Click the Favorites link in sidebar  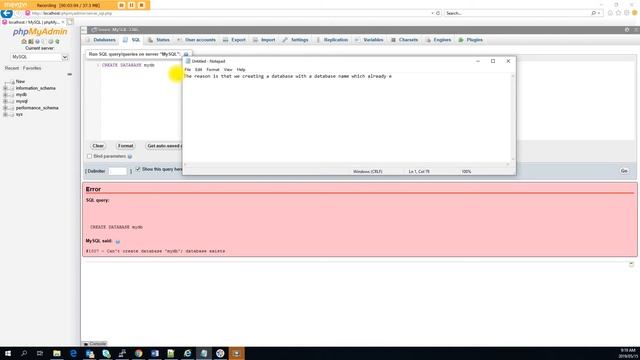point(32,68)
